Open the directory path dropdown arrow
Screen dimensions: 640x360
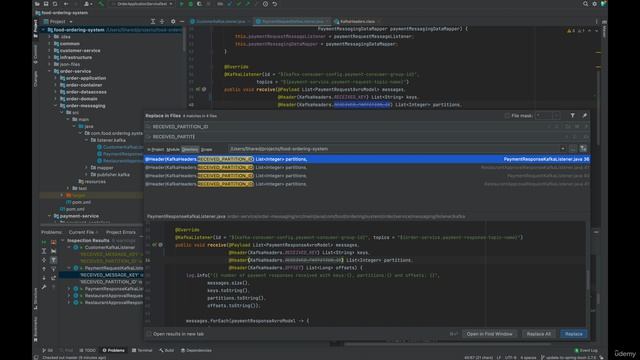pyautogui.click(x=563, y=149)
